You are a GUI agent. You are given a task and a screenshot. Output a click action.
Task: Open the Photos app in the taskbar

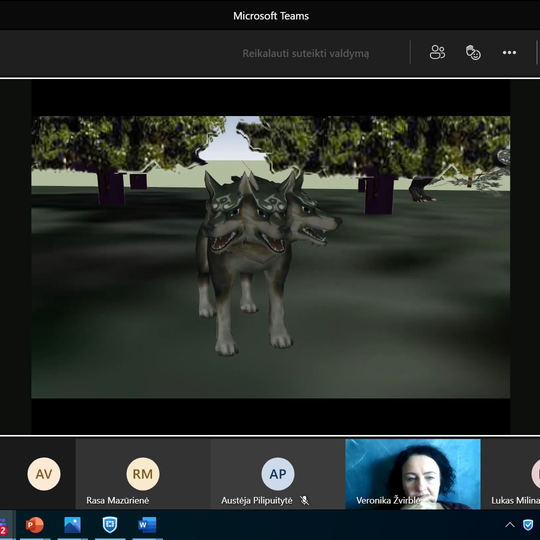point(72,525)
